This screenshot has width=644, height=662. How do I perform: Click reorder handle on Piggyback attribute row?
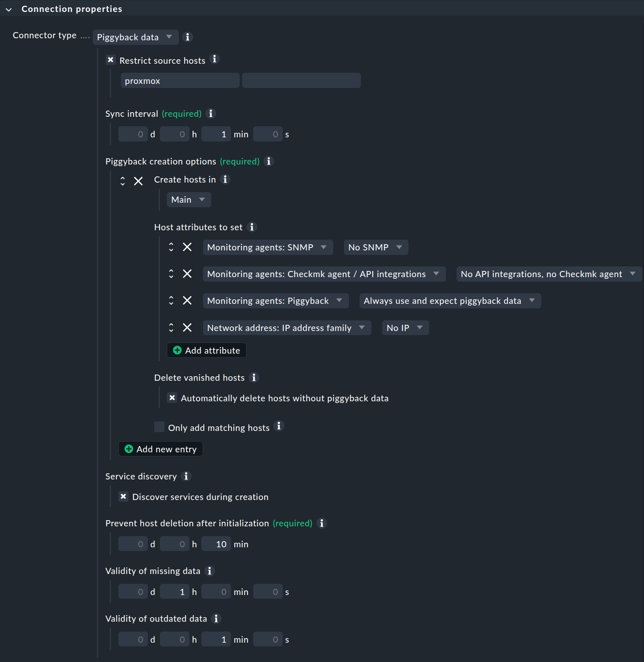pyautogui.click(x=171, y=301)
